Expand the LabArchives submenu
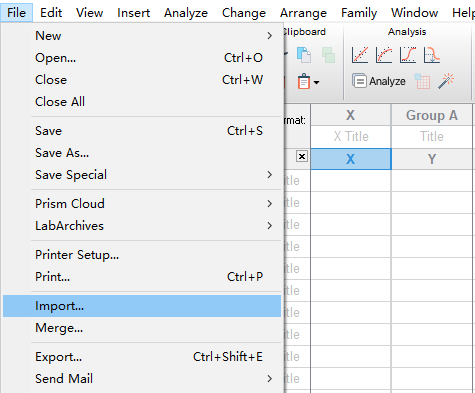Image resolution: width=475 pixels, height=393 pixels. click(x=270, y=226)
